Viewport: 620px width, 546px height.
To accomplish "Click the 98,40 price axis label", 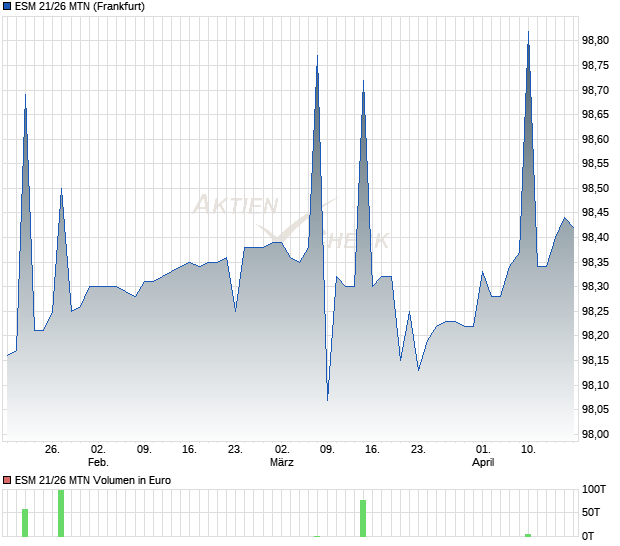I will tap(594, 238).
